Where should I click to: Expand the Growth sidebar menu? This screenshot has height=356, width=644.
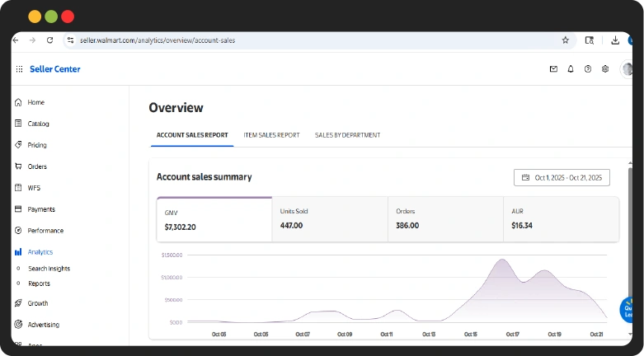[x=38, y=303]
